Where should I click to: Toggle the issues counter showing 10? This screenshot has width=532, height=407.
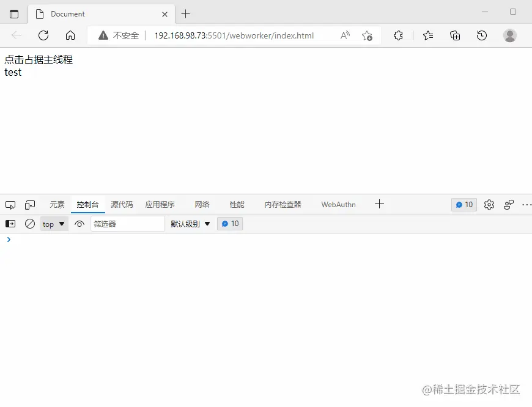click(x=464, y=204)
